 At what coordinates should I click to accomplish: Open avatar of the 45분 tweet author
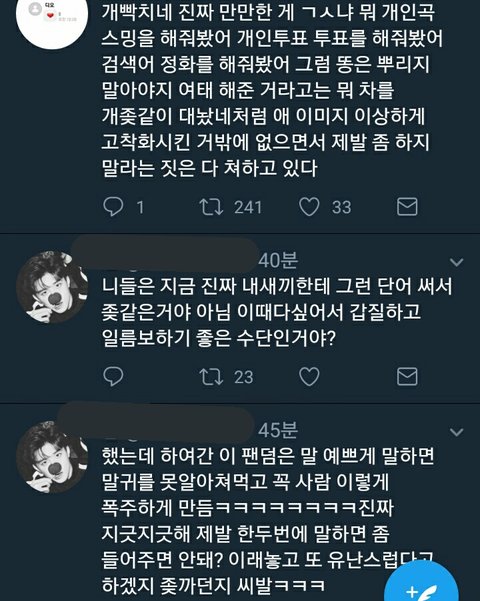pos(52,457)
